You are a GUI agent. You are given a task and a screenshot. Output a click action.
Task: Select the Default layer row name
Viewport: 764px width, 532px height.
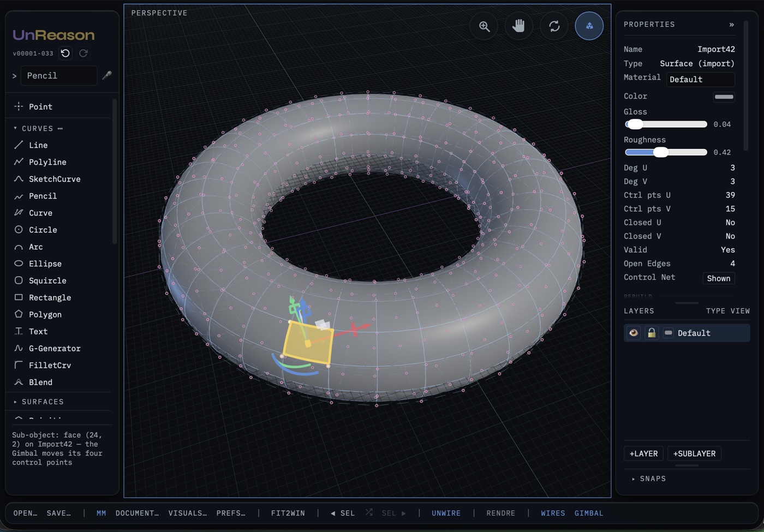(x=694, y=333)
